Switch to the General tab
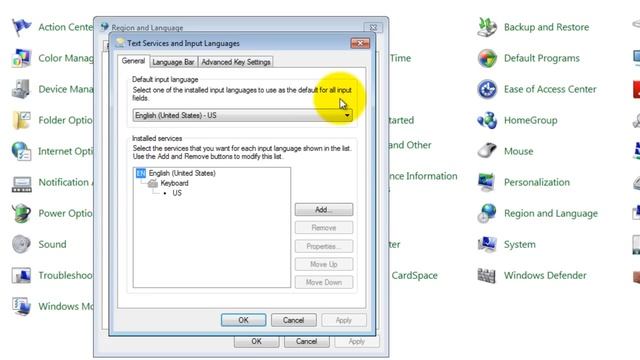Viewport: 640px width, 360px height. [x=133, y=61]
